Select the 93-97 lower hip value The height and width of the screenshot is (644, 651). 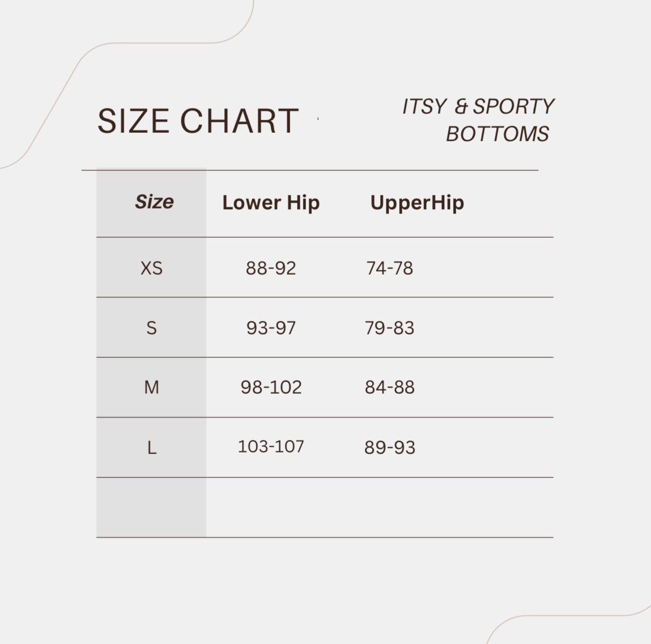tap(271, 328)
